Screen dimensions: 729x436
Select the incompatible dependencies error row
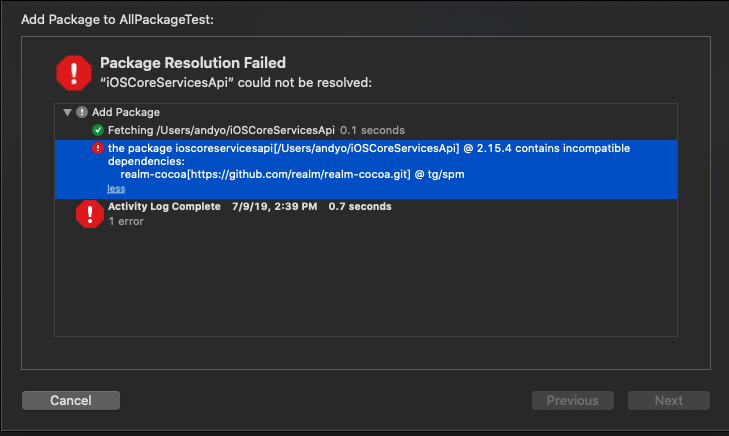tap(366, 169)
